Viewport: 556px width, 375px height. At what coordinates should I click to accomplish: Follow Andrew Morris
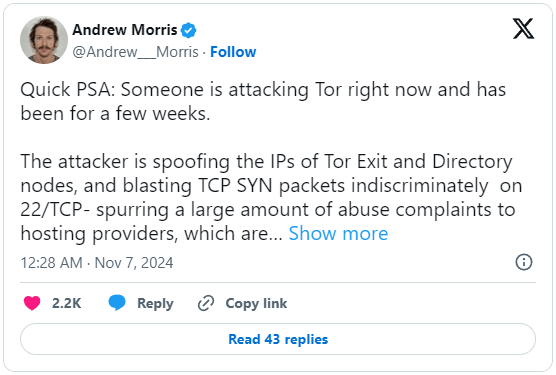point(233,52)
